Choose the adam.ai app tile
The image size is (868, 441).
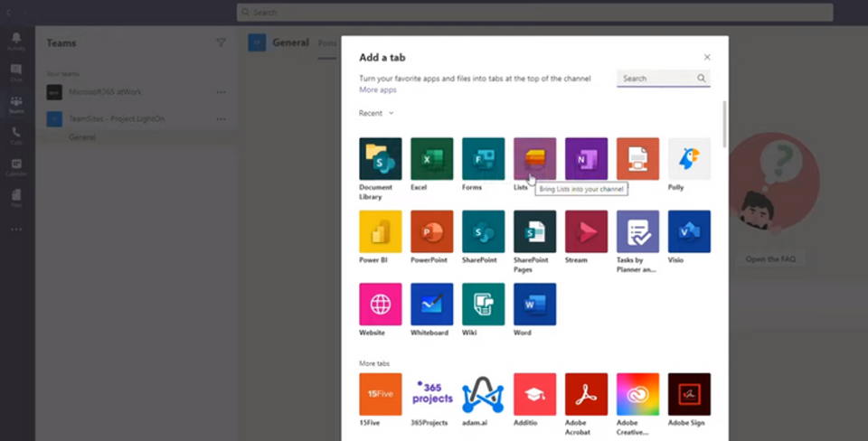coord(483,394)
